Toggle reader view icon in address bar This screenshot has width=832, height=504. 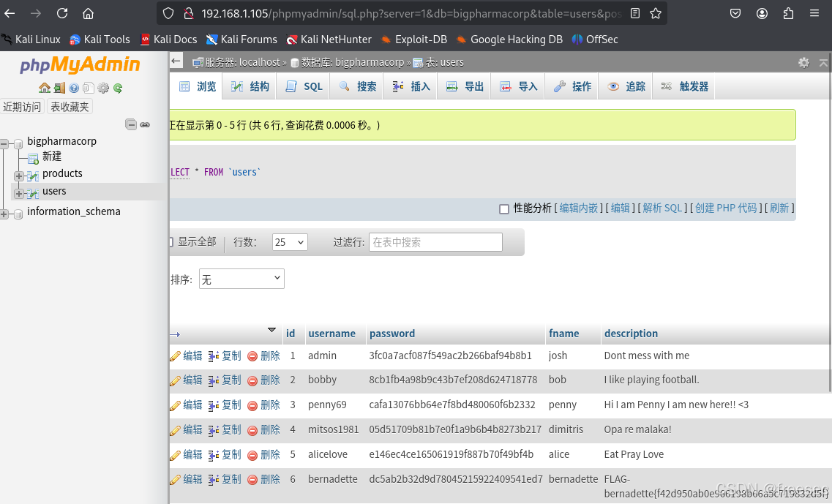tap(635, 13)
